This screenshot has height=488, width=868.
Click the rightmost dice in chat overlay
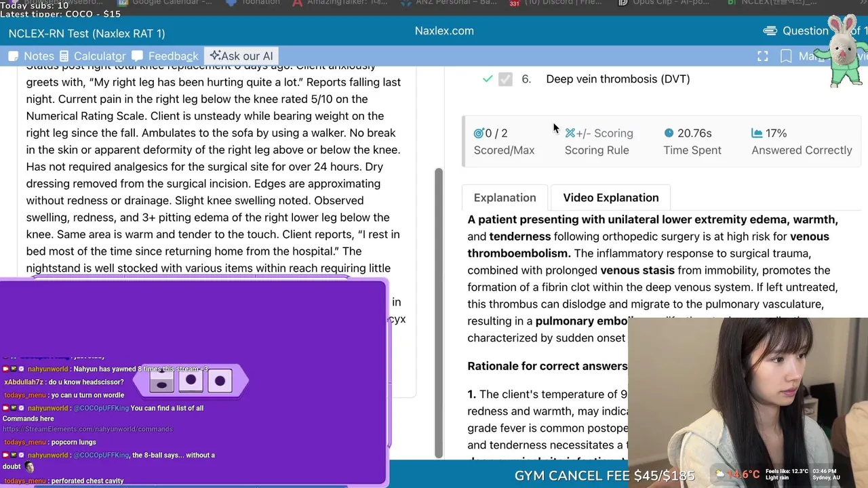point(220,381)
